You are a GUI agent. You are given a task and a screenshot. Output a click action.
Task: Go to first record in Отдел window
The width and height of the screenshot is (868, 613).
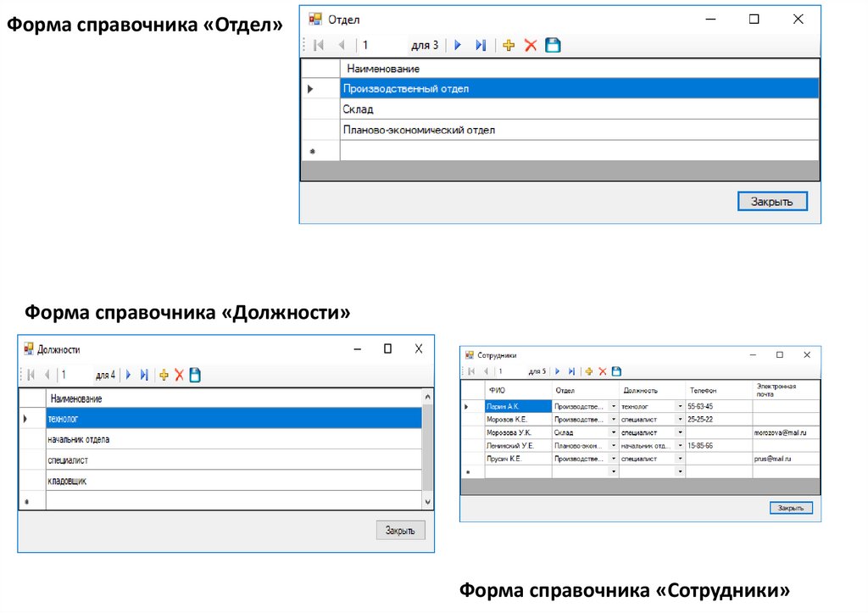319,46
